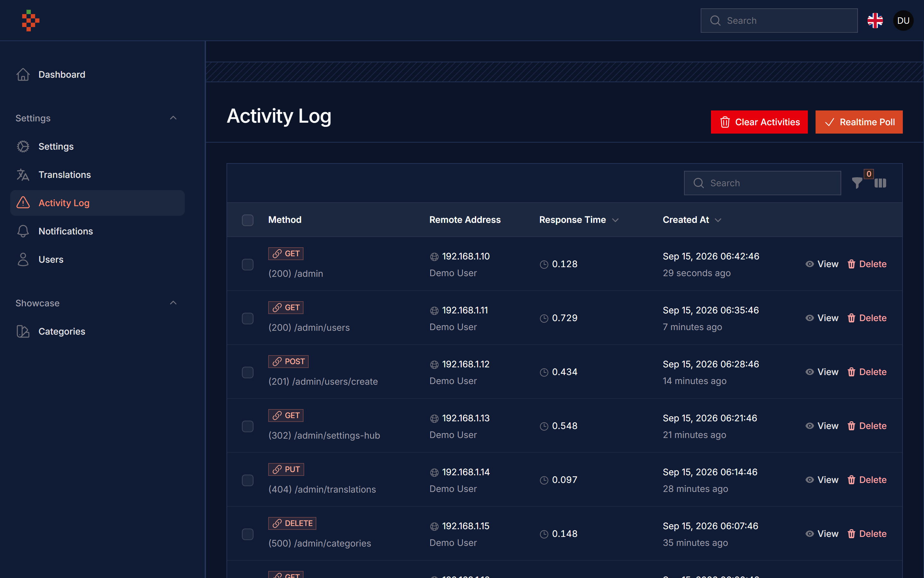Image resolution: width=924 pixels, height=578 pixels.
Task: Open Categories in sidebar
Action: (x=97, y=331)
